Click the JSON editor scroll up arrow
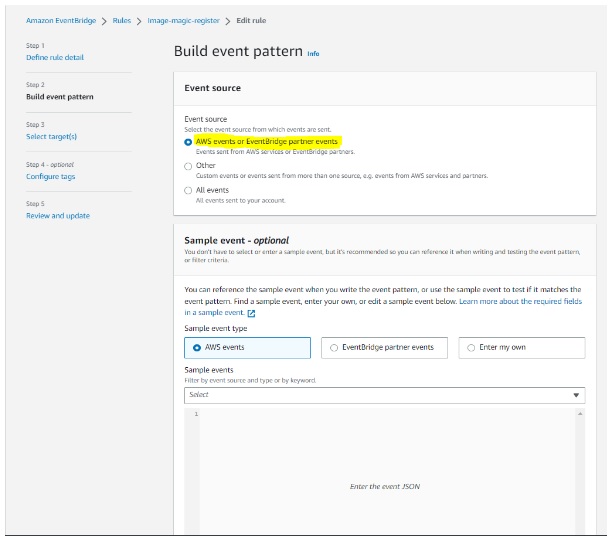This screenshot has height=542, width=613. (x=580, y=414)
